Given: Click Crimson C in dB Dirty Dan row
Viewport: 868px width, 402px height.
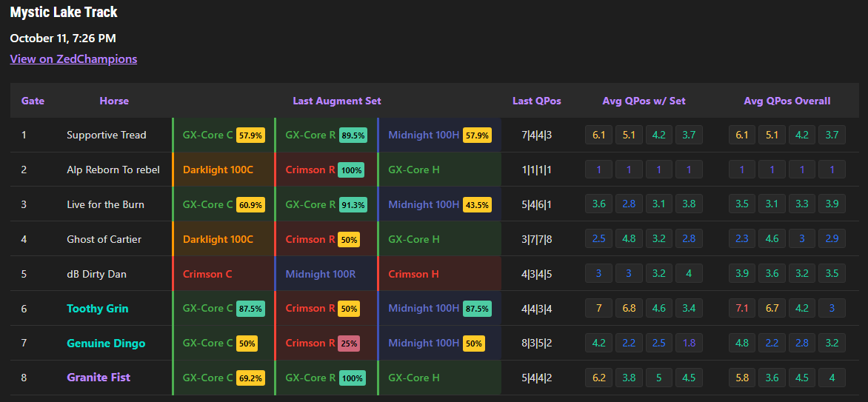Looking at the screenshot, I should pos(207,274).
